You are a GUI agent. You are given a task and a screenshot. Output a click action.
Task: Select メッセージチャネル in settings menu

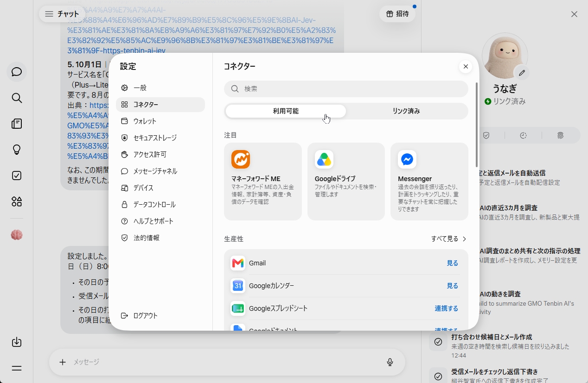[160, 171]
